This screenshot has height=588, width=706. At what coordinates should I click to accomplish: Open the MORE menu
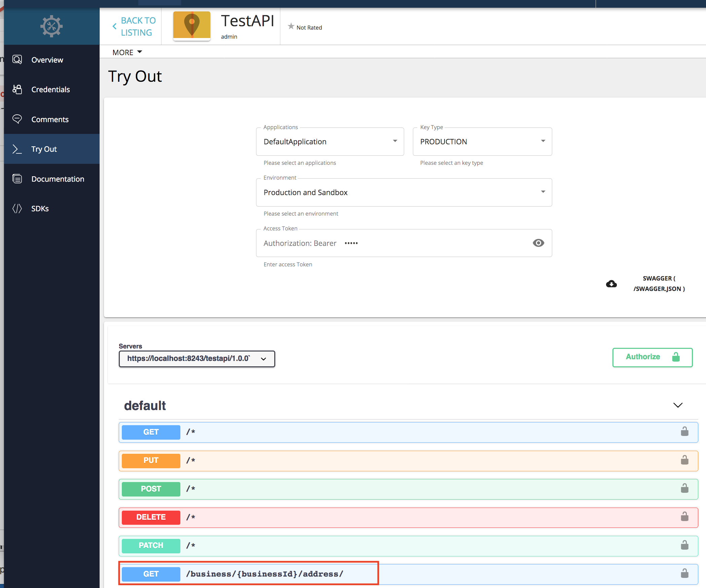point(127,52)
